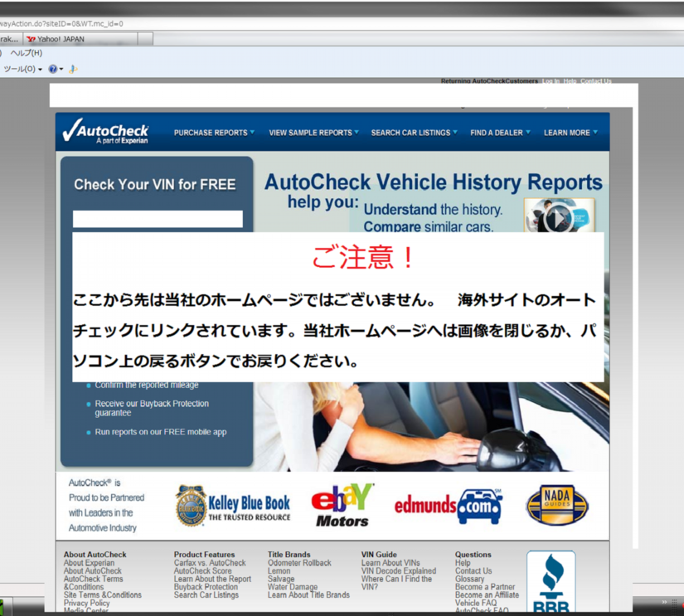Viewport: 684px width, 616px height.
Task: Open the ヘルプ(H) menu
Action: (x=27, y=53)
